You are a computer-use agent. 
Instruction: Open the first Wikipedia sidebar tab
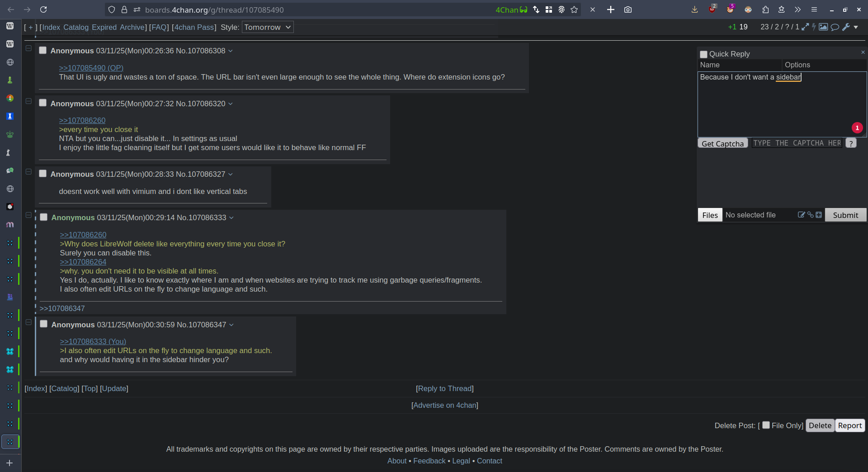point(10,26)
